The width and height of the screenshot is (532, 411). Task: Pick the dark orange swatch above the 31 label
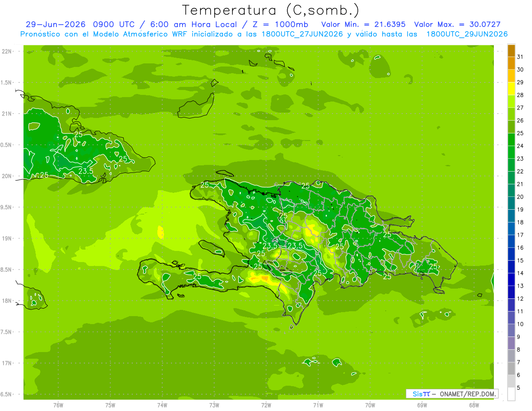511,51
